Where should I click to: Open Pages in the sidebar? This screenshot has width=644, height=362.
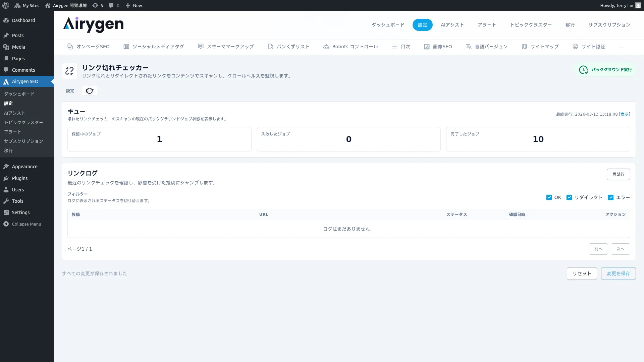pos(27,59)
